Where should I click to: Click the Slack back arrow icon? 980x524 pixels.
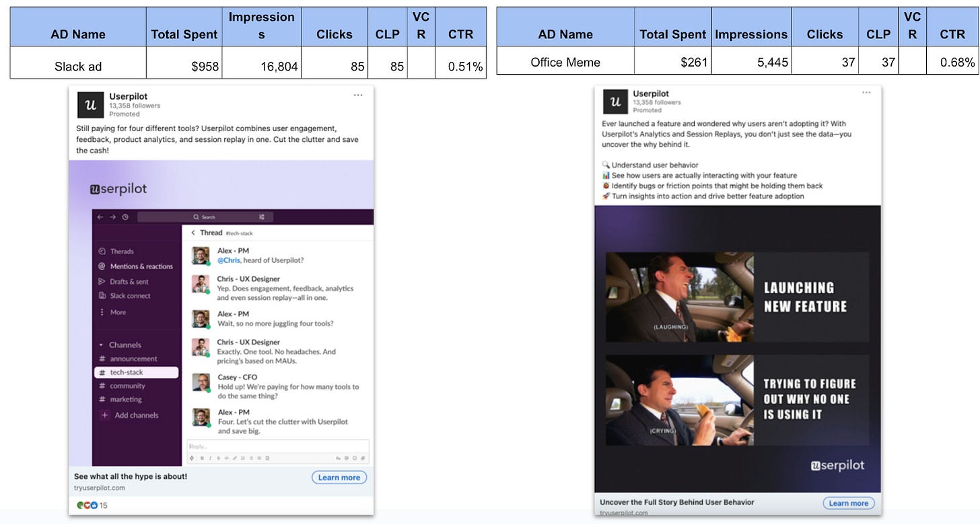[100, 217]
